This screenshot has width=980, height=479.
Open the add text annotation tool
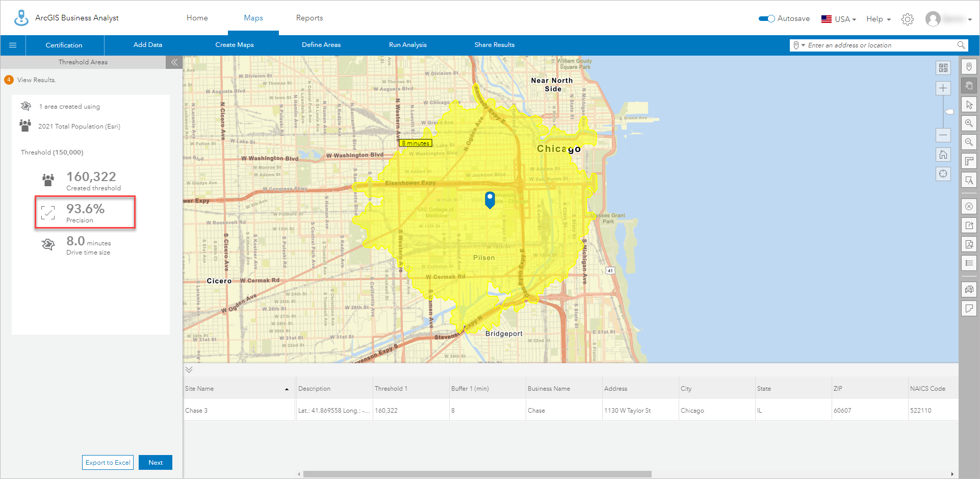click(969, 180)
